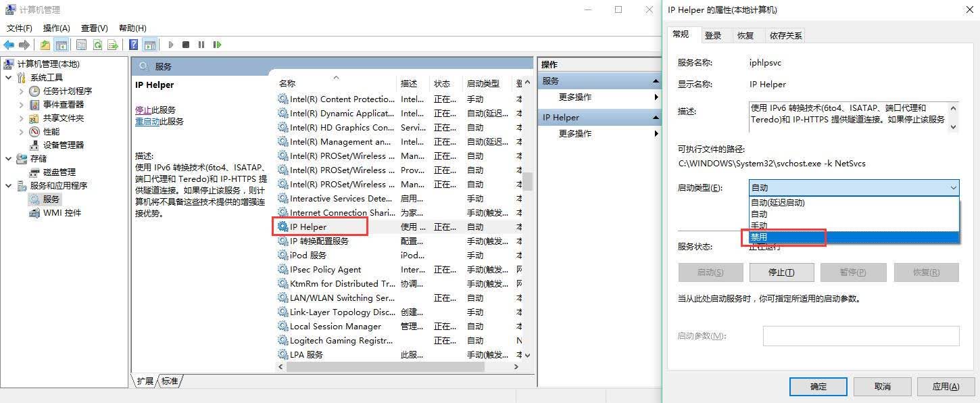Click the 停止 link for this service

point(143,110)
